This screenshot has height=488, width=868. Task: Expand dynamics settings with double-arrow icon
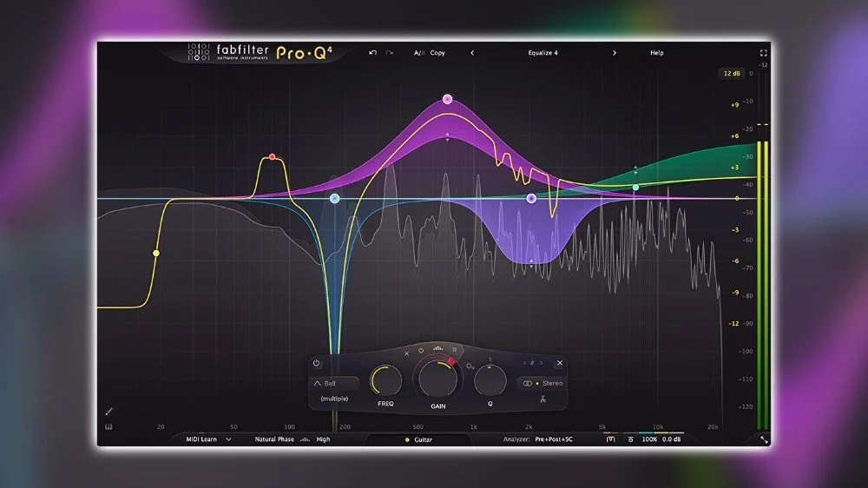pos(455,350)
